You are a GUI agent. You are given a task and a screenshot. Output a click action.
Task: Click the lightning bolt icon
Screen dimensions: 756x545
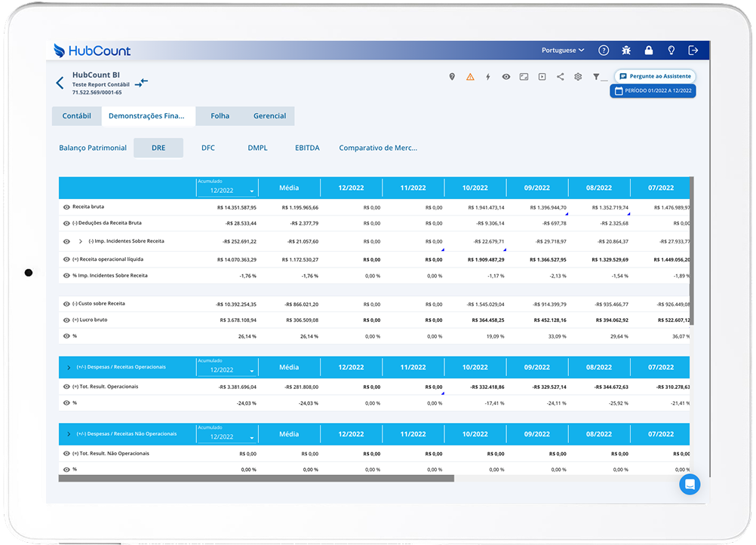pyautogui.click(x=488, y=77)
